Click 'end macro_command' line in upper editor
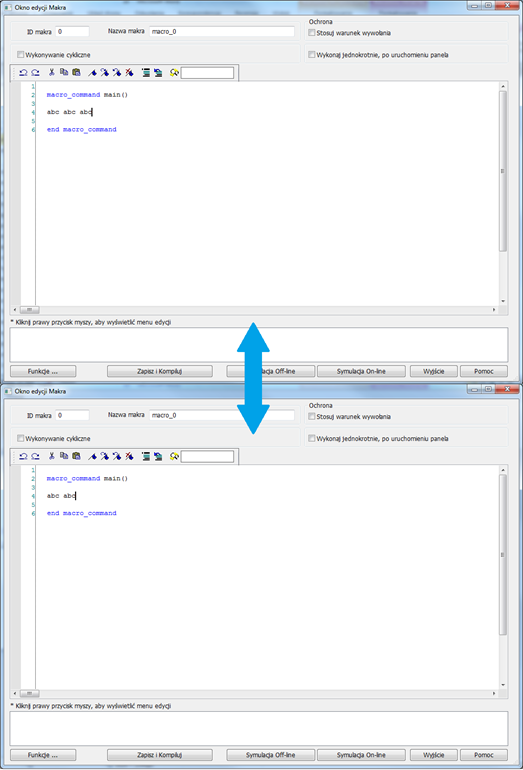 coord(82,130)
